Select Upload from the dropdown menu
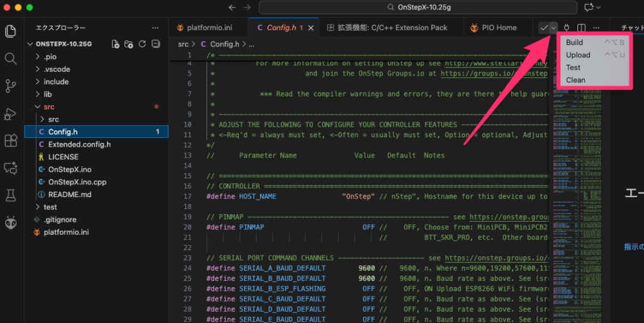 coord(578,55)
